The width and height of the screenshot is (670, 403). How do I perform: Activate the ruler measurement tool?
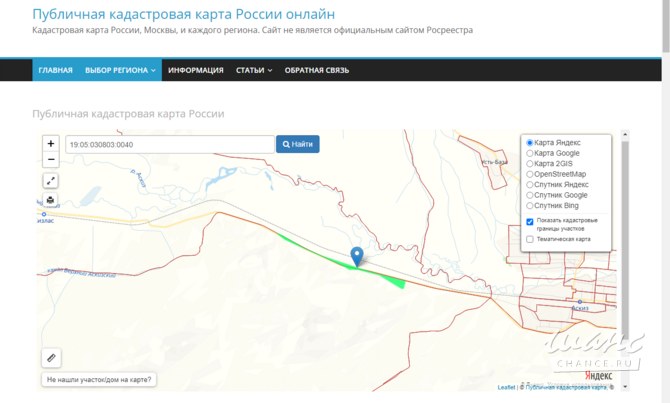[x=51, y=358]
